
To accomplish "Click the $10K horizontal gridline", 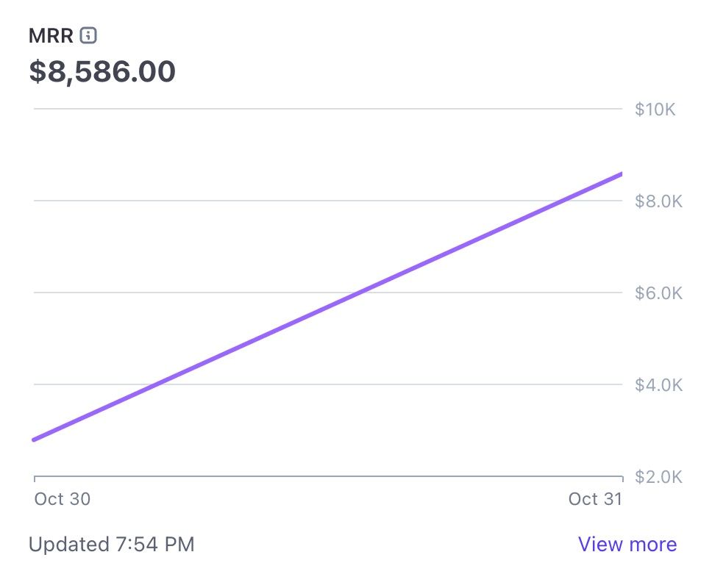I will click(x=221, y=109).
